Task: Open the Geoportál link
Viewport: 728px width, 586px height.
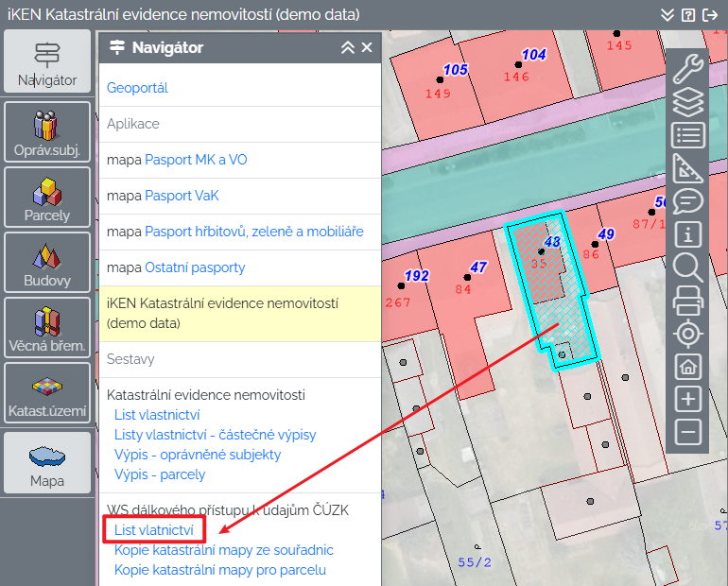Action: [x=137, y=88]
